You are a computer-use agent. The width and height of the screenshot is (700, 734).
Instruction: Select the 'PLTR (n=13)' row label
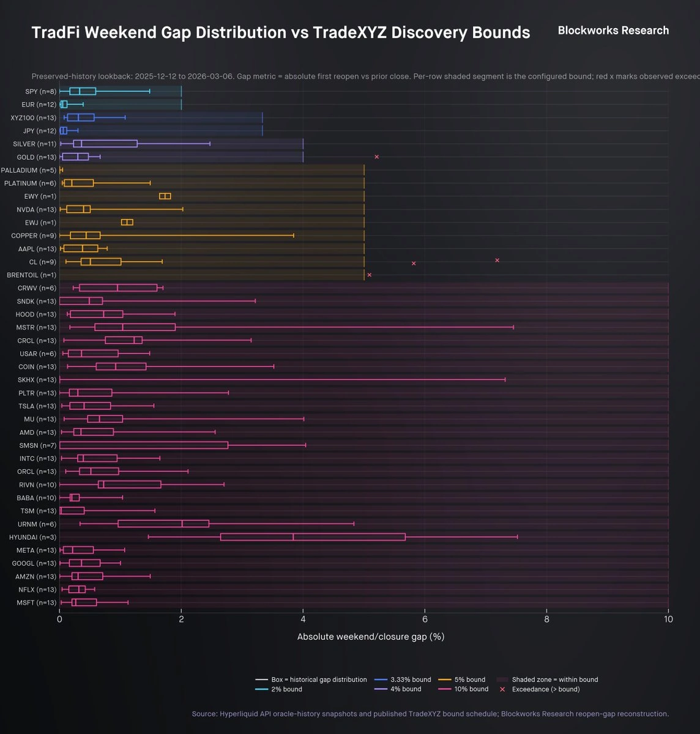tap(37, 393)
